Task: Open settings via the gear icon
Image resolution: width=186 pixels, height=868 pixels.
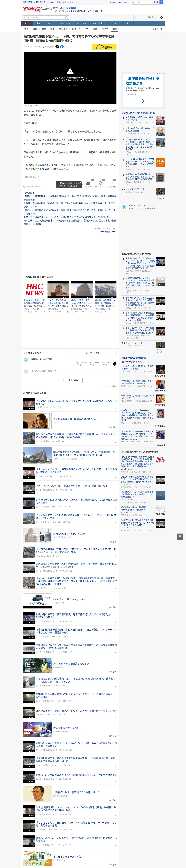Action: [x=161, y=18]
